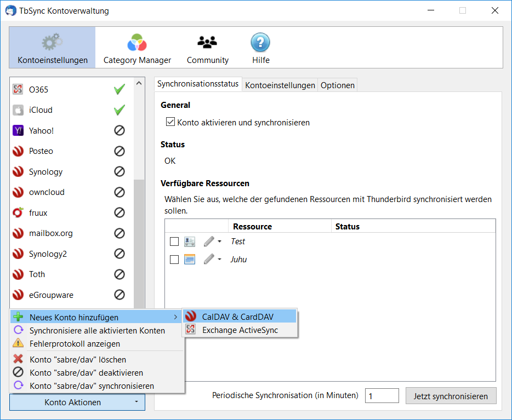Check the Test resource checkbox
This screenshot has width=512, height=420.
[174, 241]
